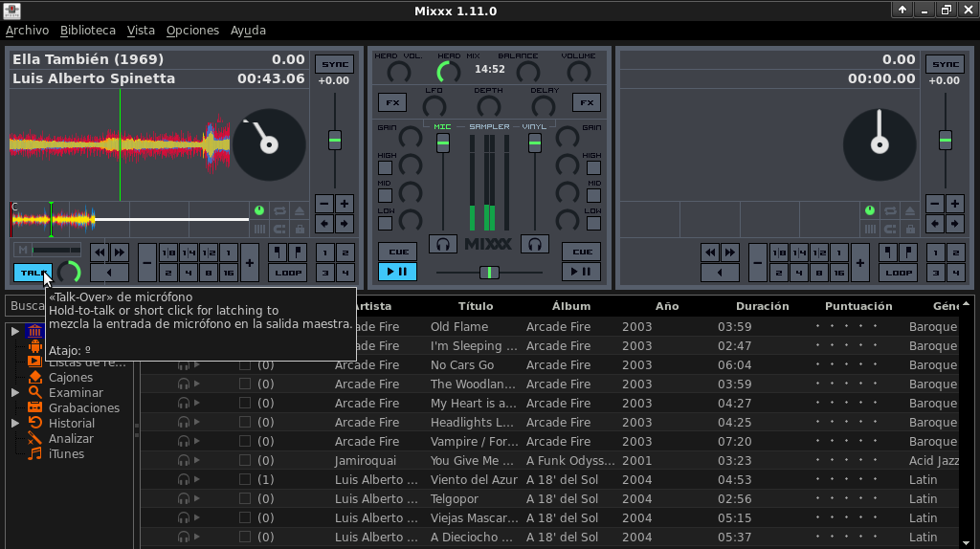Open iTunes library in the sidebar
The image size is (980, 549).
coord(66,453)
